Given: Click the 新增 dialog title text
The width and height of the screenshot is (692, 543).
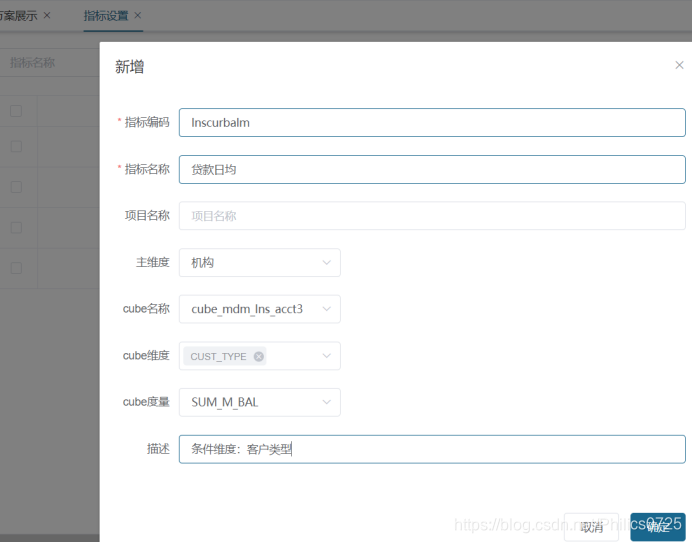Looking at the screenshot, I should pyautogui.click(x=130, y=67).
